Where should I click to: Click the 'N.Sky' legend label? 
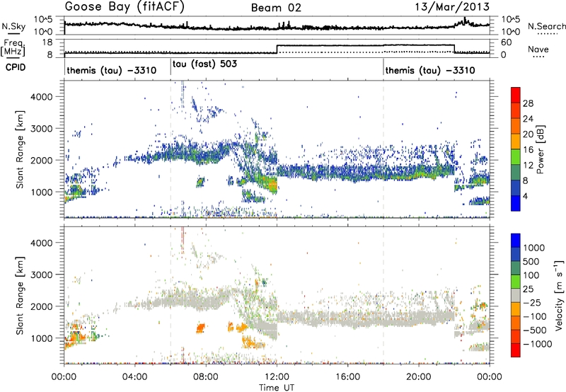(x=13, y=26)
